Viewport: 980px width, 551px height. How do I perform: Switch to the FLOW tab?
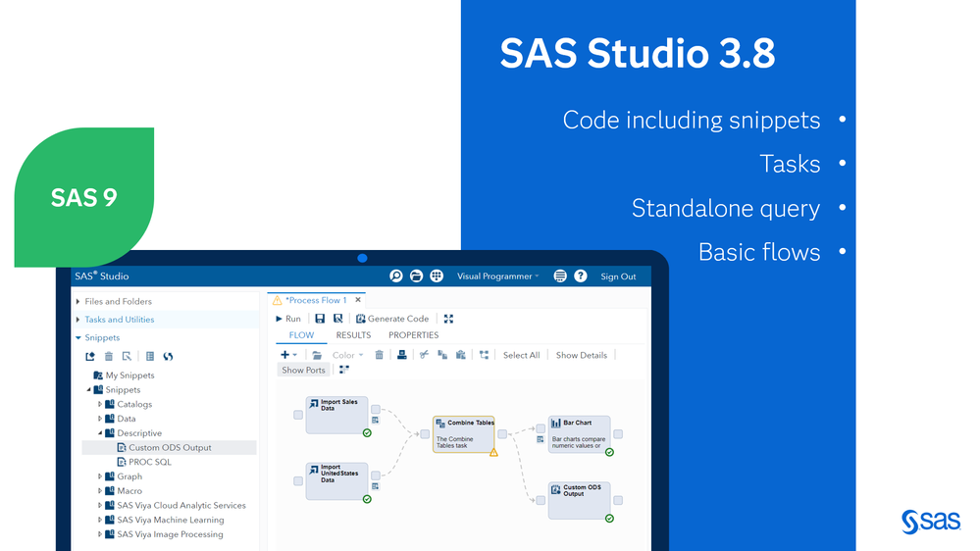click(301, 335)
